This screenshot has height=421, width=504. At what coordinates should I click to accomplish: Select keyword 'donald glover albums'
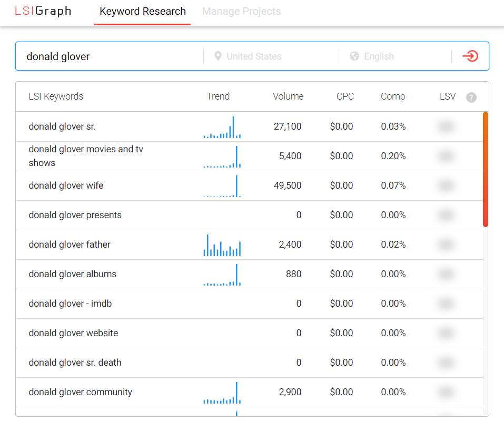pos(72,274)
